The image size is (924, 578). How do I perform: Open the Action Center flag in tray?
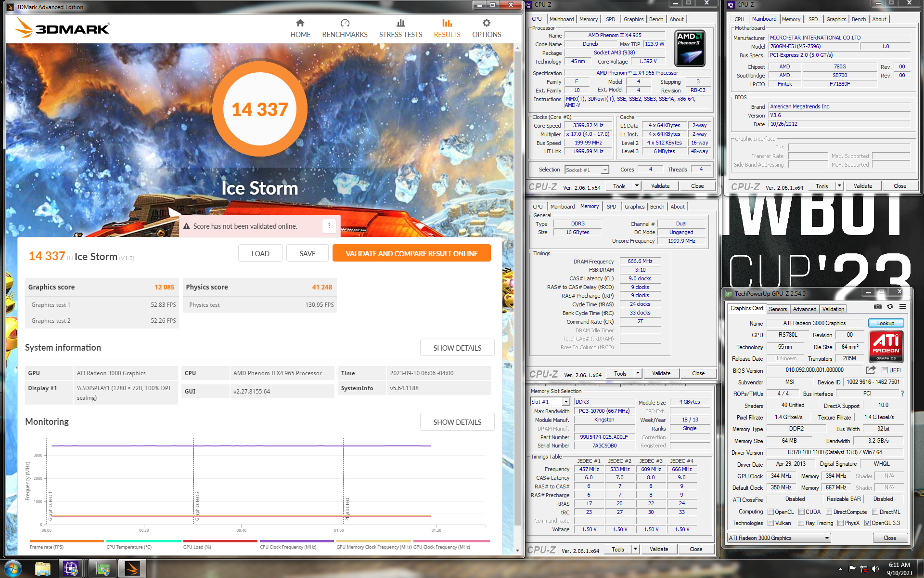point(852,569)
